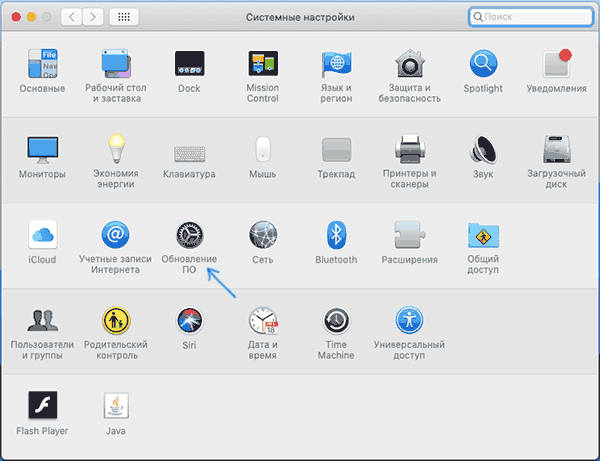
Task: Open the Dock preferences icon
Action: tap(189, 65)
